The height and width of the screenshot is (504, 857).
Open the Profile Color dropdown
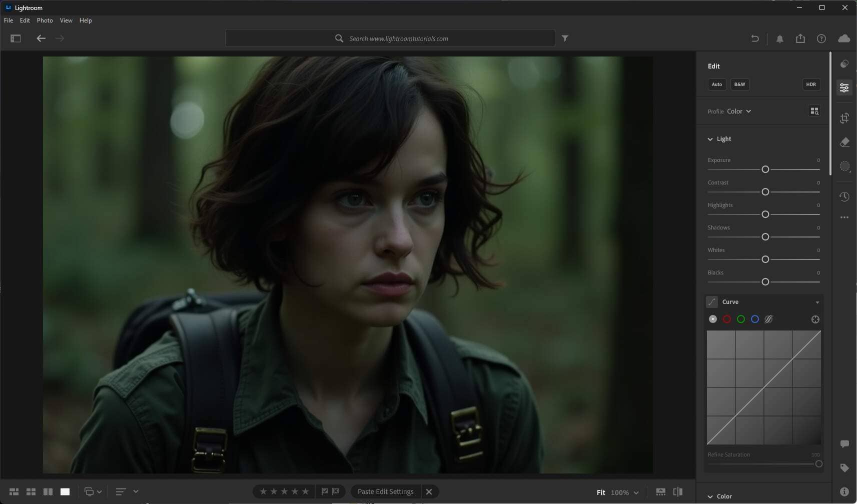739,111
